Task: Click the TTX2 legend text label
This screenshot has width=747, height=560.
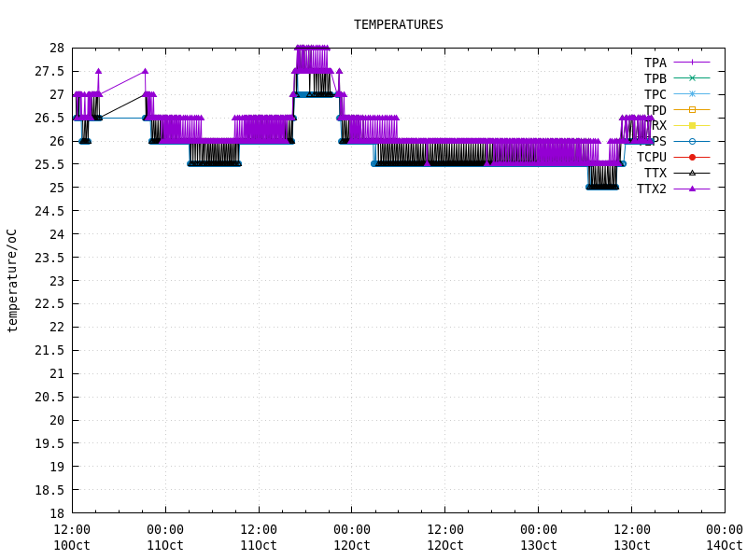Action: 652,189
